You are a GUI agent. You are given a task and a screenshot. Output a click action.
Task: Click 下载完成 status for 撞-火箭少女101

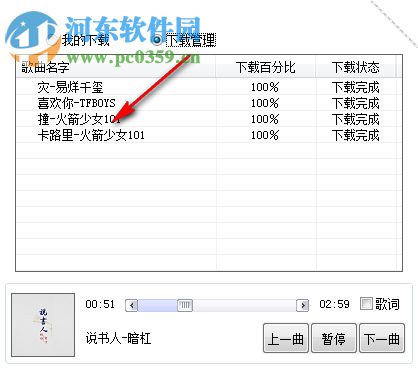click(x=356, y=119)
